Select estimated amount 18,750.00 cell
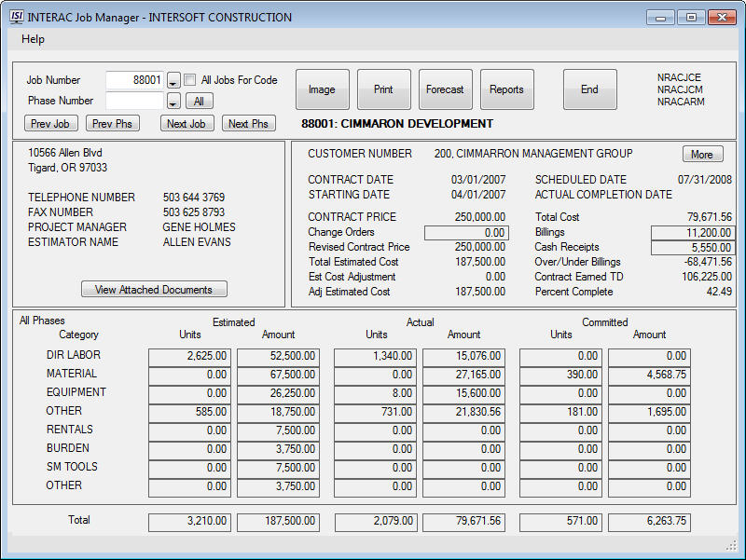 [x=278, y=413]
